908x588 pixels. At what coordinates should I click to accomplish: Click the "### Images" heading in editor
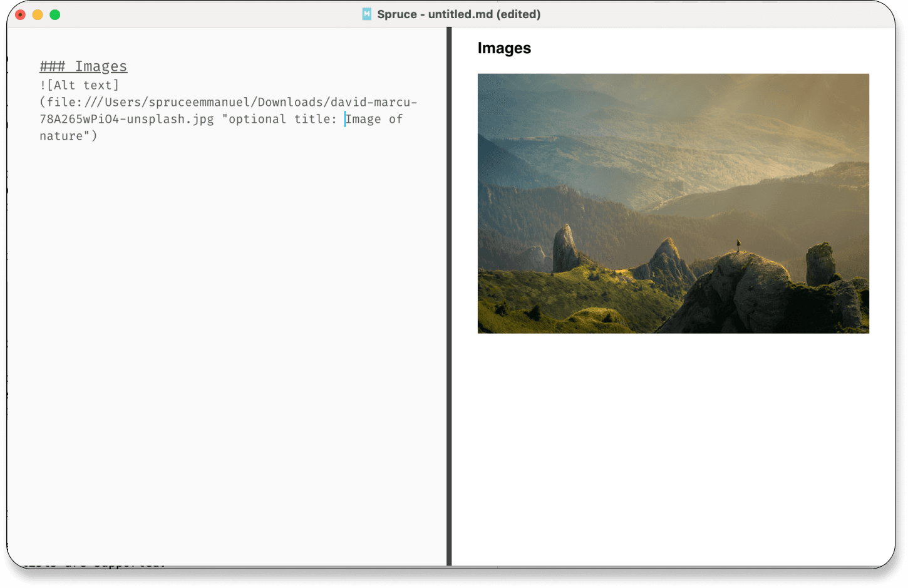coord(83,66)
